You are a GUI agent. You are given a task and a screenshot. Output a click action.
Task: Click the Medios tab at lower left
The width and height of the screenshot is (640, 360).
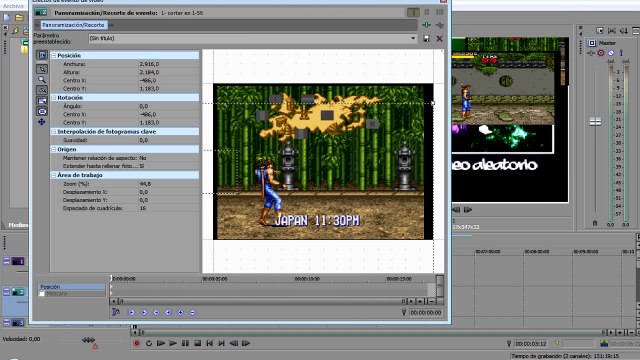(x=18, y=225)
